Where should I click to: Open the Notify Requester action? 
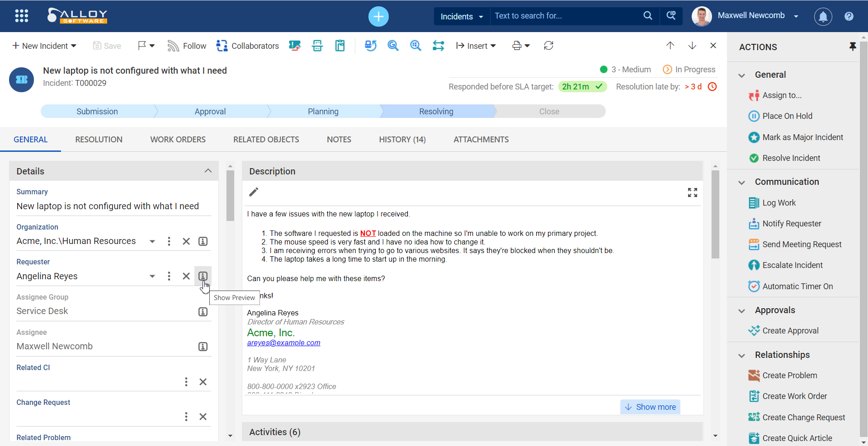click(792, 223)
